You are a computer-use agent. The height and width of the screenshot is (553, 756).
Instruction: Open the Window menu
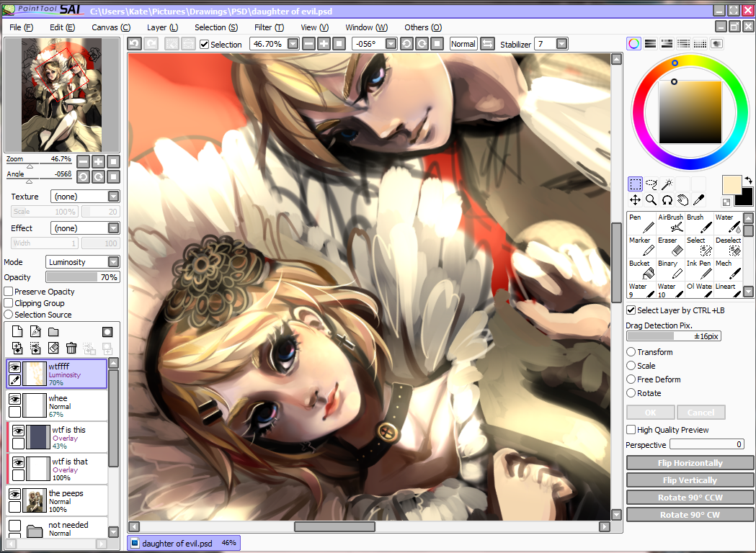[x=366, y=27]
